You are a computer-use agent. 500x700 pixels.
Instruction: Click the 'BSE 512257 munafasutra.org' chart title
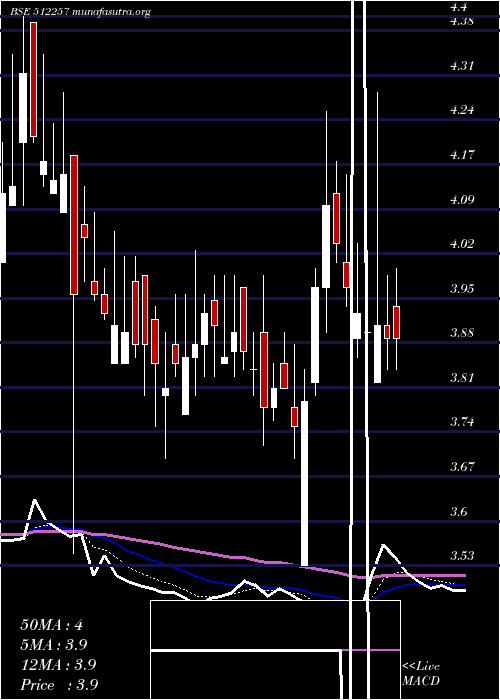point(81,12)
